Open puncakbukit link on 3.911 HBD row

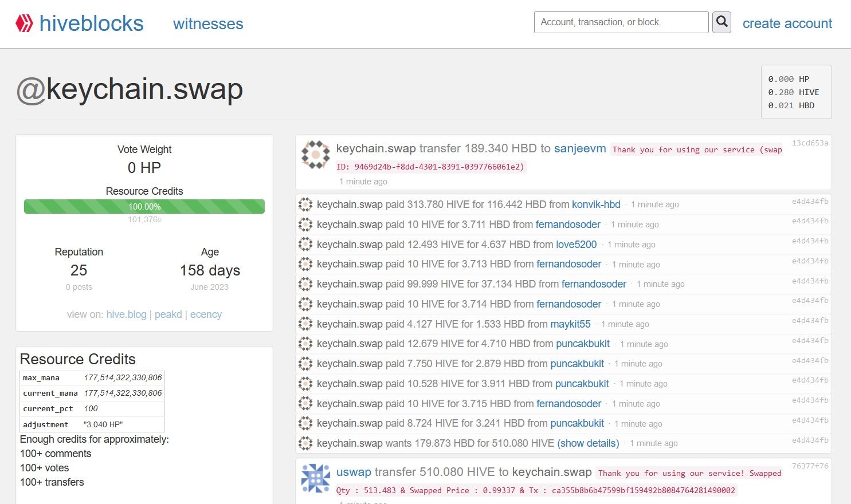click(x=582, y=384)
